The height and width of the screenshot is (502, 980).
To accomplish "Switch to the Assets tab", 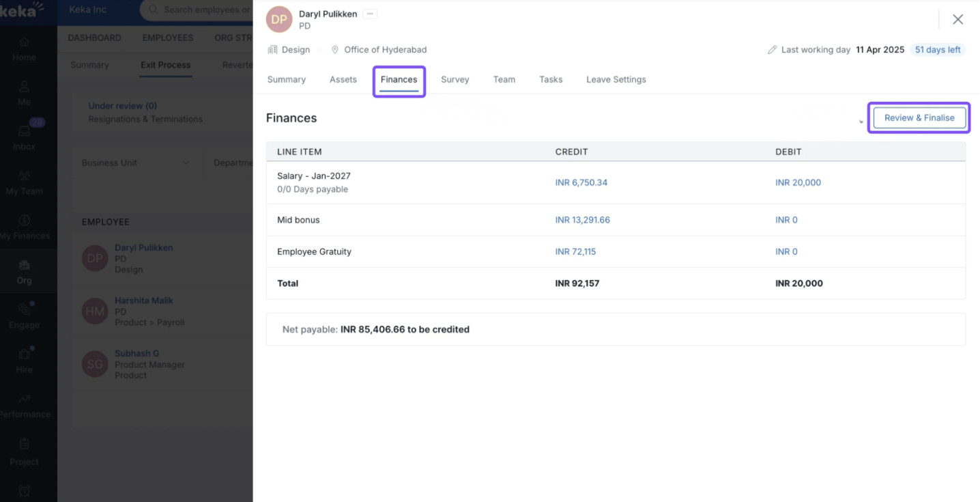I will point(343,79).
